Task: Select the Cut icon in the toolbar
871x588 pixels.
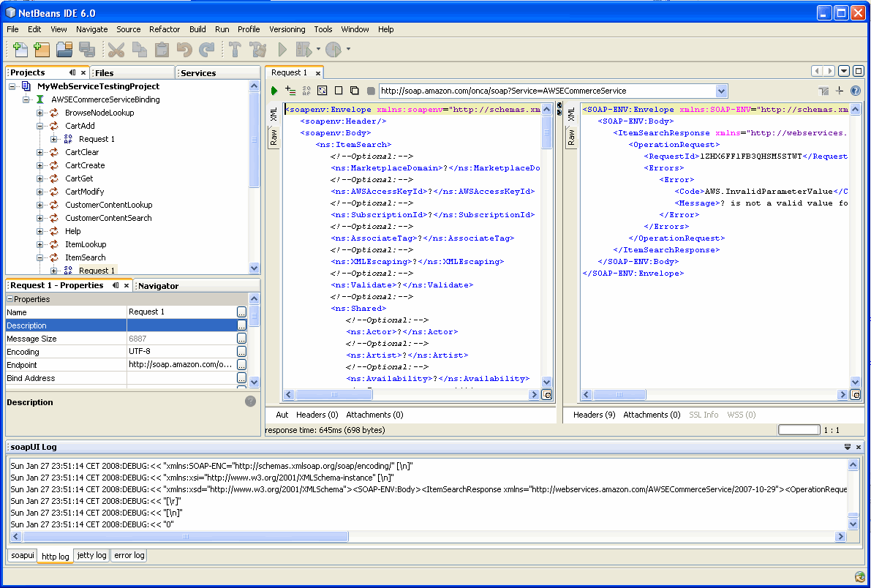Action: click(x=116, y=49)
